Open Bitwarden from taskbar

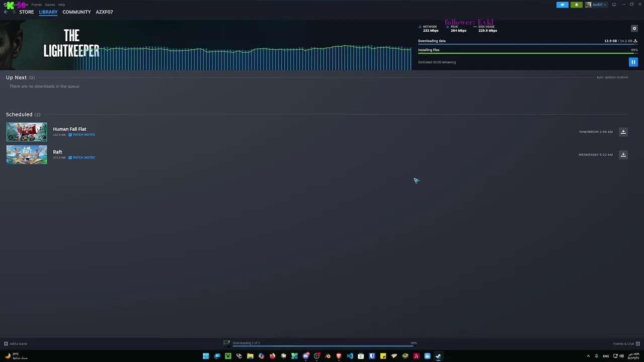(x=372, y=356)
